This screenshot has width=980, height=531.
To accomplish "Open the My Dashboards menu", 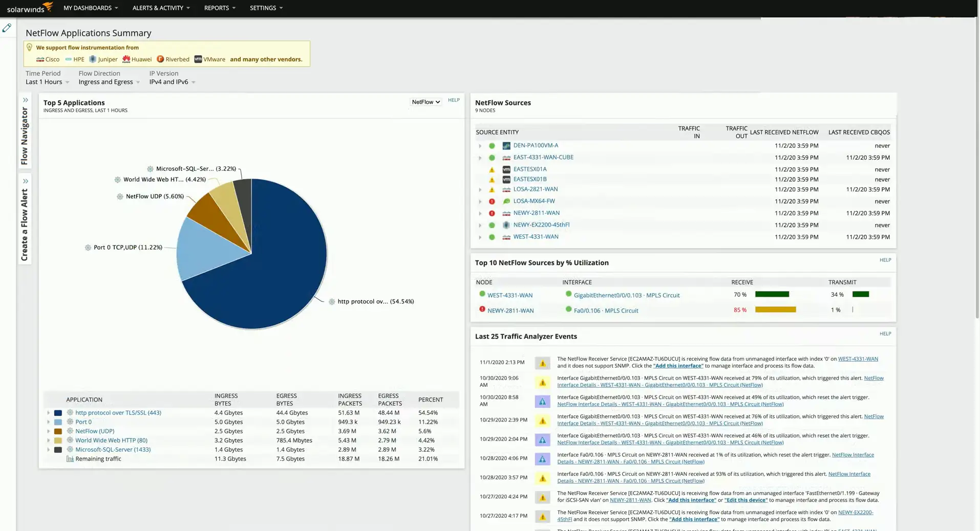I will pyautogui.click(x=91, y=8).
